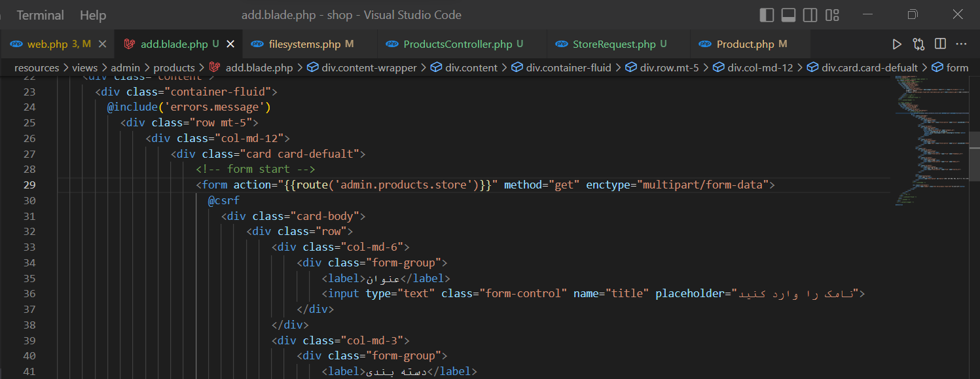Click the Laravel icon on add.blade.php tab
980x379 pixels.
click(130, 45)
